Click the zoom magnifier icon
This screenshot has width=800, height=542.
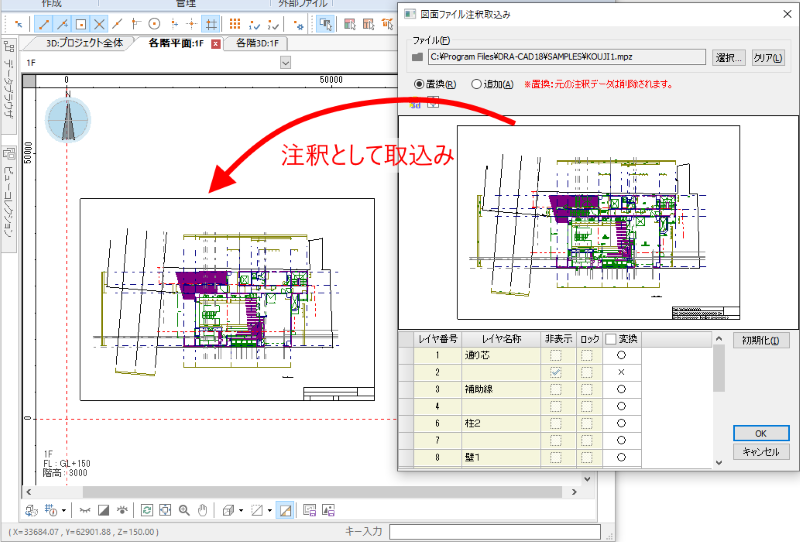pos(185,510)
